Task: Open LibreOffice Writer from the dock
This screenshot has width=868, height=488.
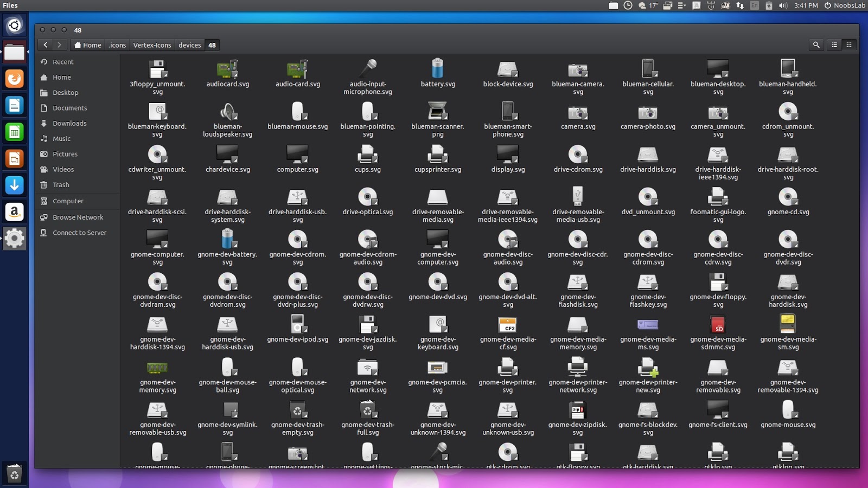Action: 15,104
